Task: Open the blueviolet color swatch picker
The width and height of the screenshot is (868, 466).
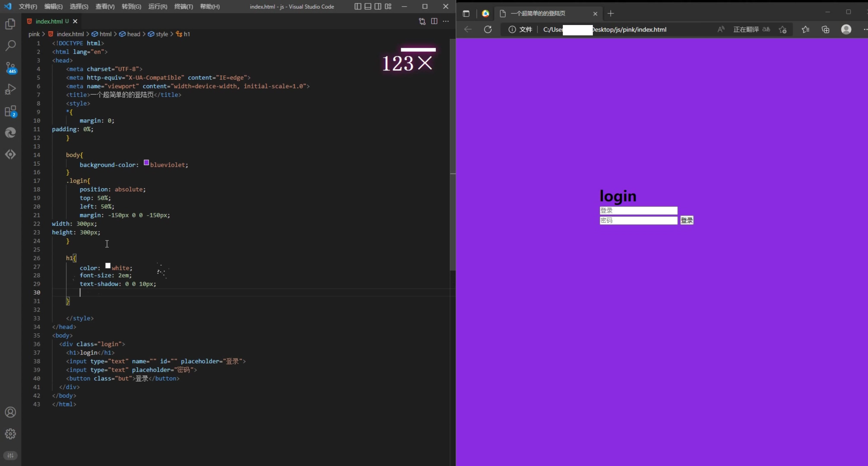Action: click(x=146, y=163)
